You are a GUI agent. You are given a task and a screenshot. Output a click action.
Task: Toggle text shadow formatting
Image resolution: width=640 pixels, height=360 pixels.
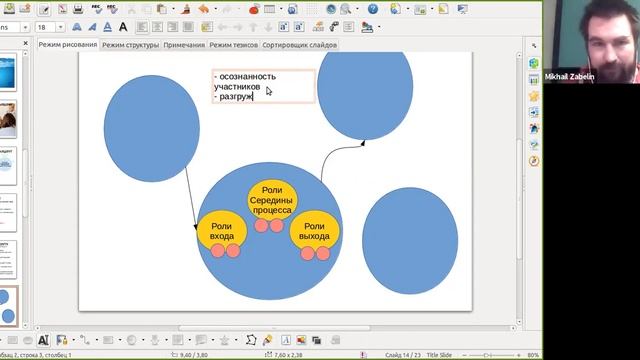(x=123, y=27)
